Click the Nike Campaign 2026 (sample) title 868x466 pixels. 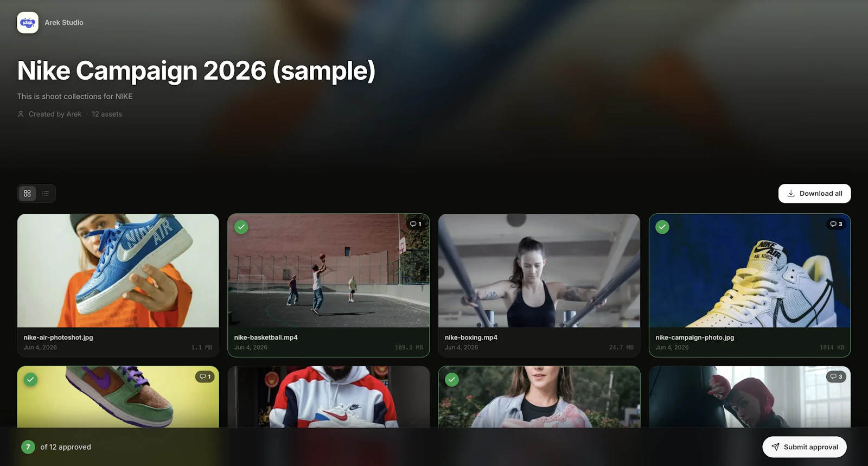196,71
